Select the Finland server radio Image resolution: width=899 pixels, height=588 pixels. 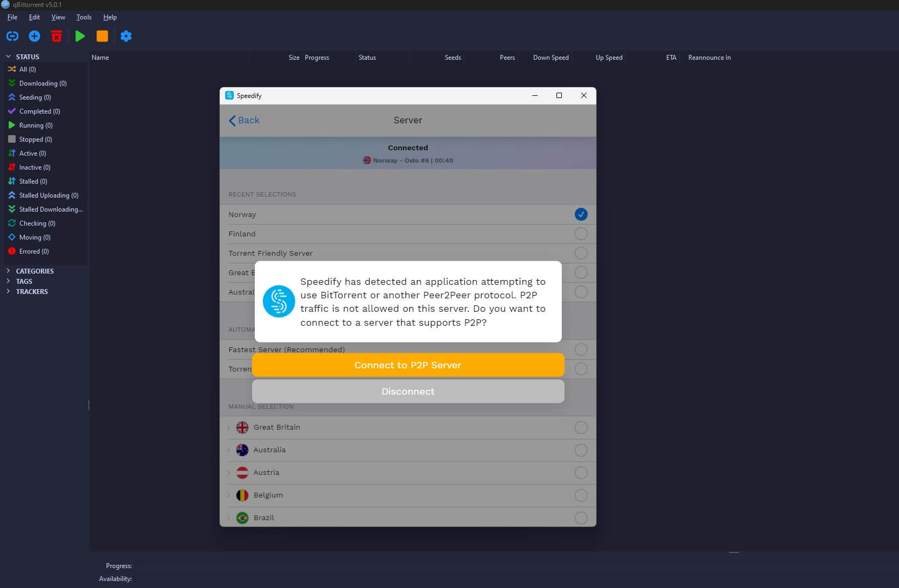pos(581,234)
